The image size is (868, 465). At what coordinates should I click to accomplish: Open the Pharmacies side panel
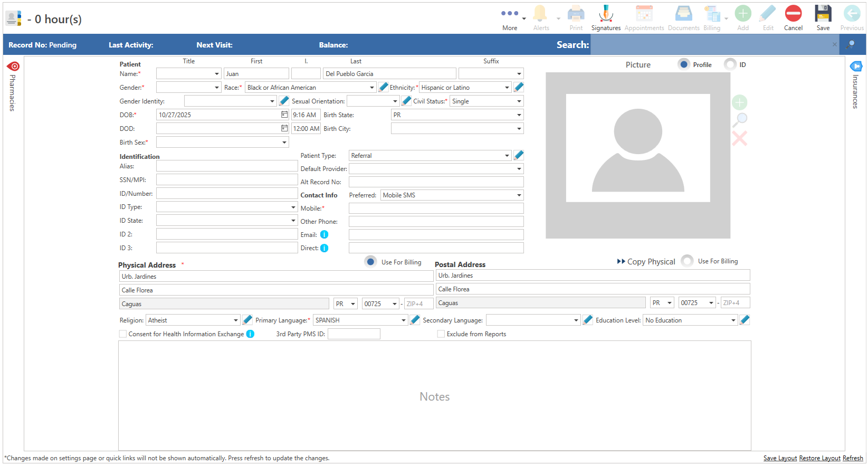point(13,87)
